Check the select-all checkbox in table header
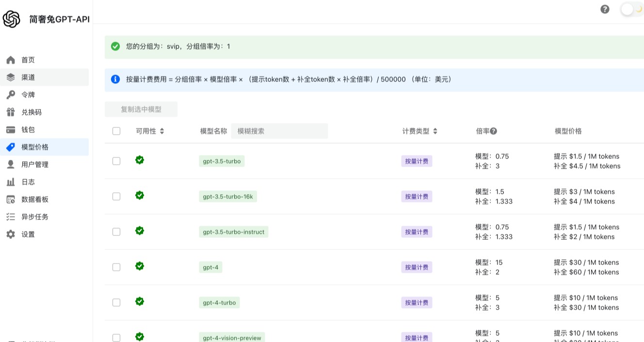This screenshot has width=644, height=342. click(116, 131)
